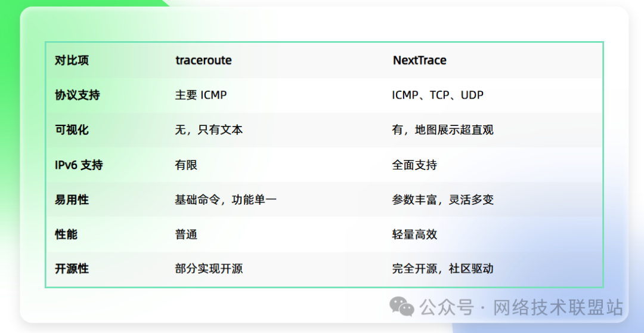Select the 部分实现开源 cell
This screenshot has height=333, width=644.
[209, 269]
